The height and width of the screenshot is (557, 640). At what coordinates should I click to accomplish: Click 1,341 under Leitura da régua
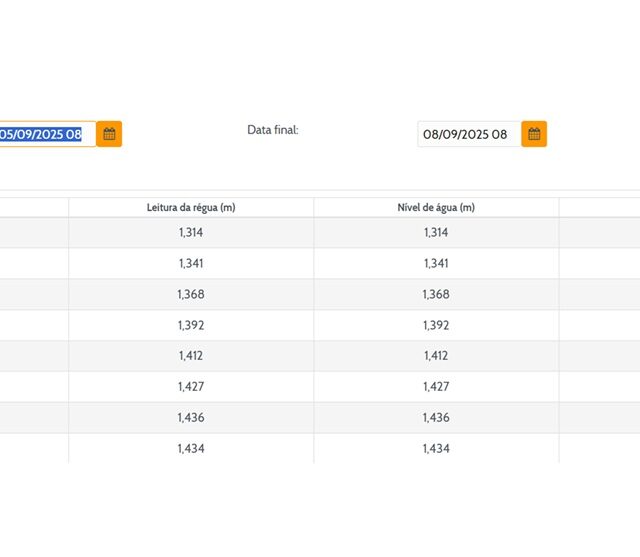tap(191, 263)
